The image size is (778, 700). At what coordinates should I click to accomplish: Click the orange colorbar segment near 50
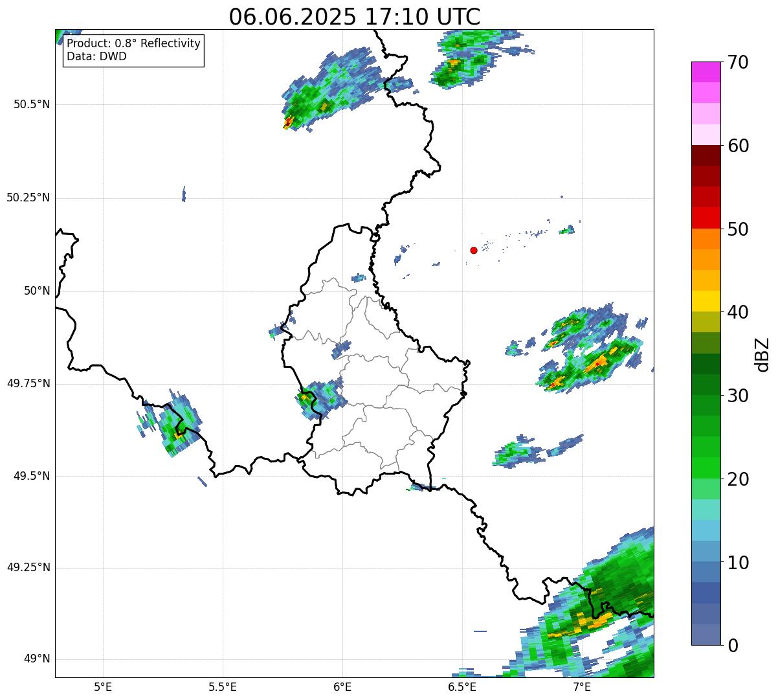706,239
